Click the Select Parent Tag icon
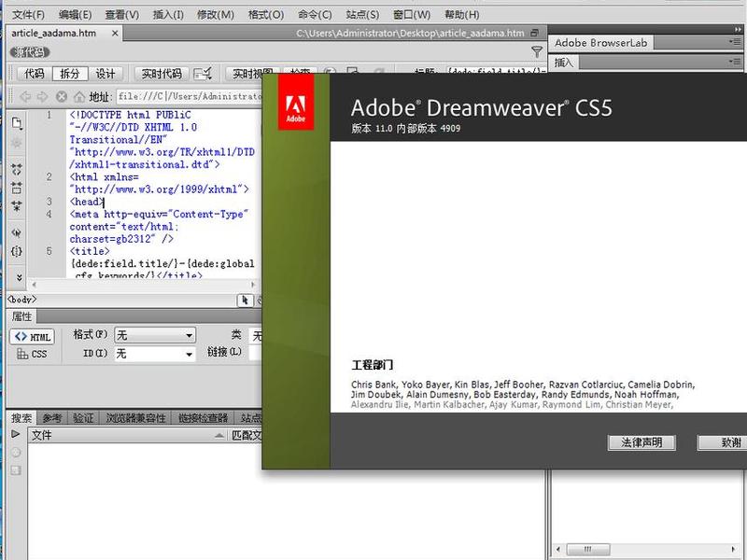The width and height of the screenshot is (747, 560). coord(17,232)
